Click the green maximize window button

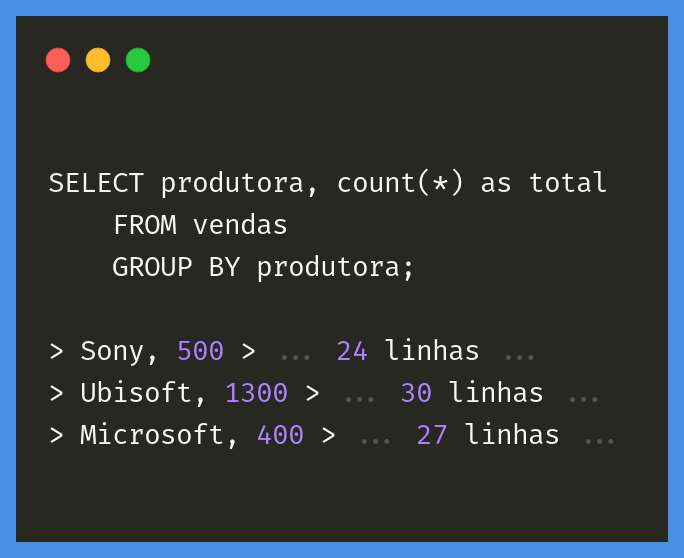[x=138, y=60]
